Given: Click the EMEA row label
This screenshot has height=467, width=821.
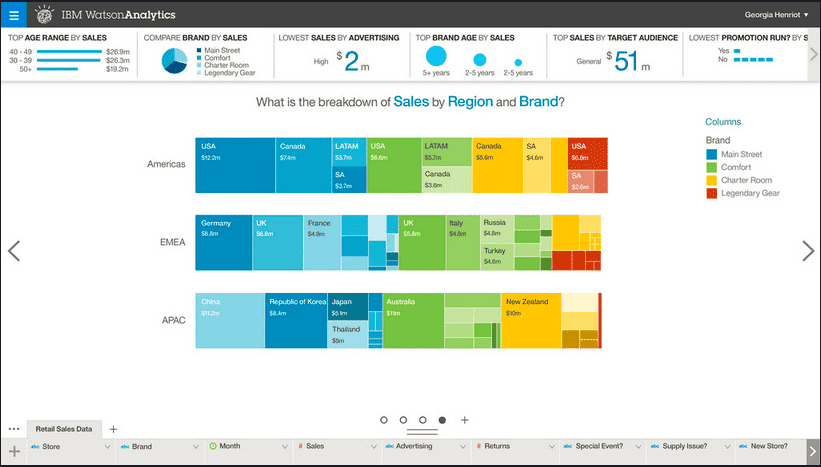Looking at the screenshot, I should [173, 242].
